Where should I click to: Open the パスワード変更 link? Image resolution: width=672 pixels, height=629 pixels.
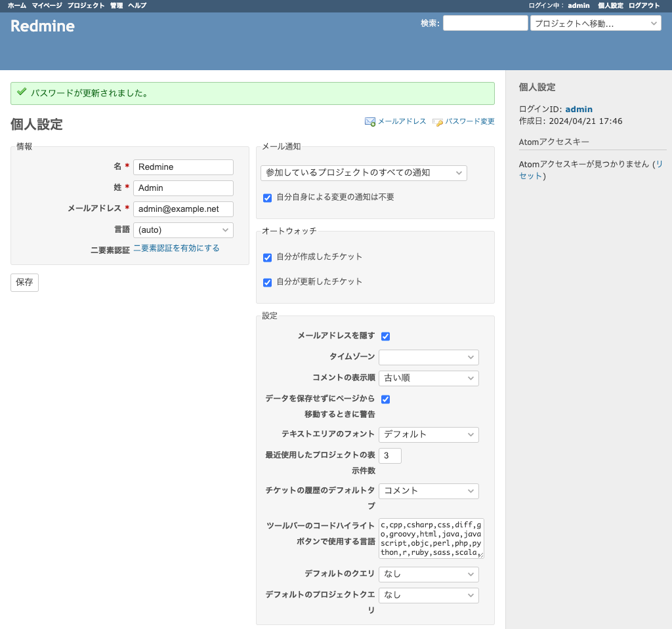coord(470,121)
